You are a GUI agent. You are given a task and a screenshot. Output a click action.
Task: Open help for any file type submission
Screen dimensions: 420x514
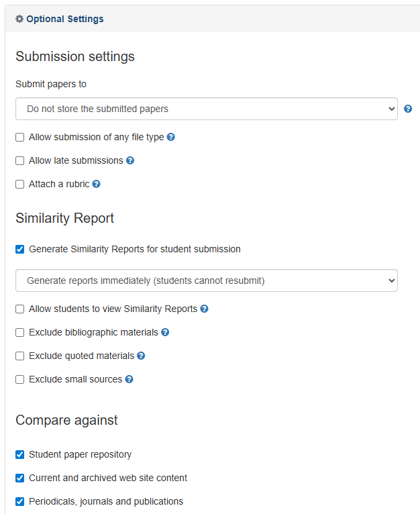point(171,137)
